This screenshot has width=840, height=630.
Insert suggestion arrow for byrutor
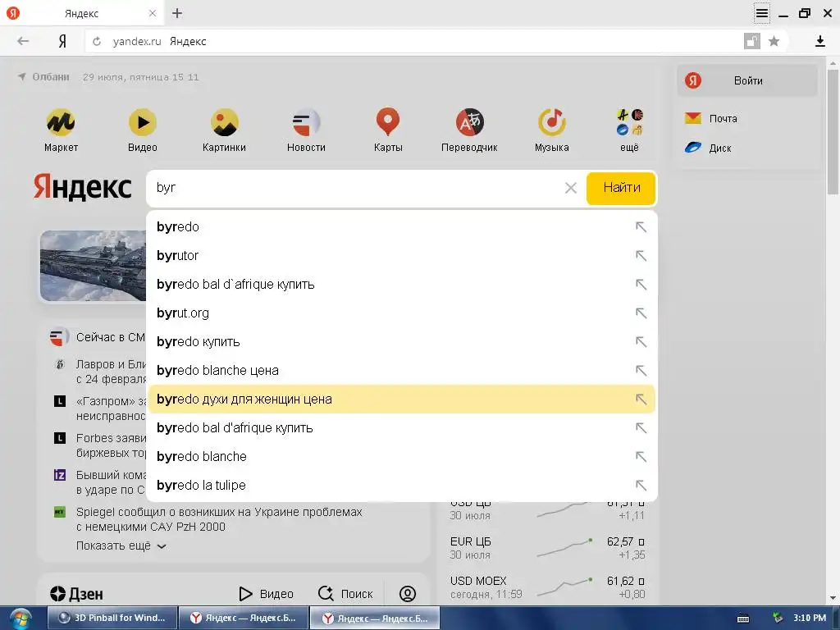pos(641,256)
